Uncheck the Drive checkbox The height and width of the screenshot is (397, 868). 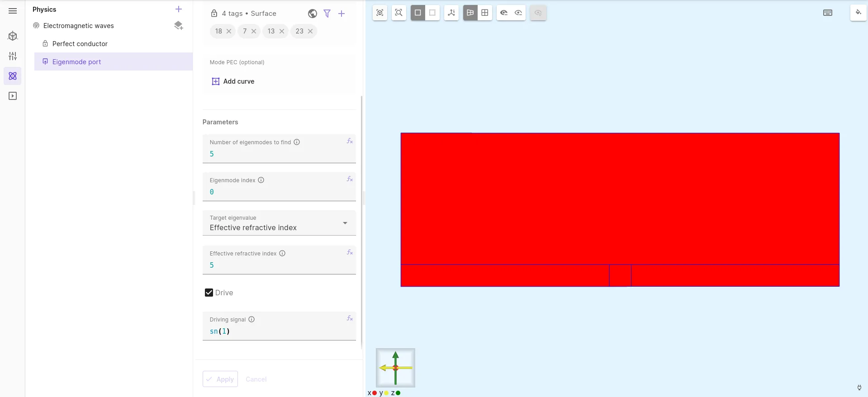coord(209,293)
